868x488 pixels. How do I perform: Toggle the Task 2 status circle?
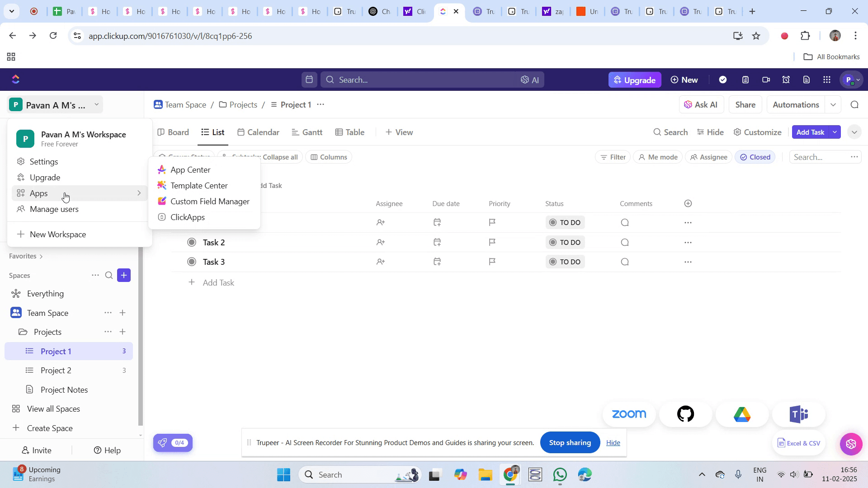[x=192, y=242]
